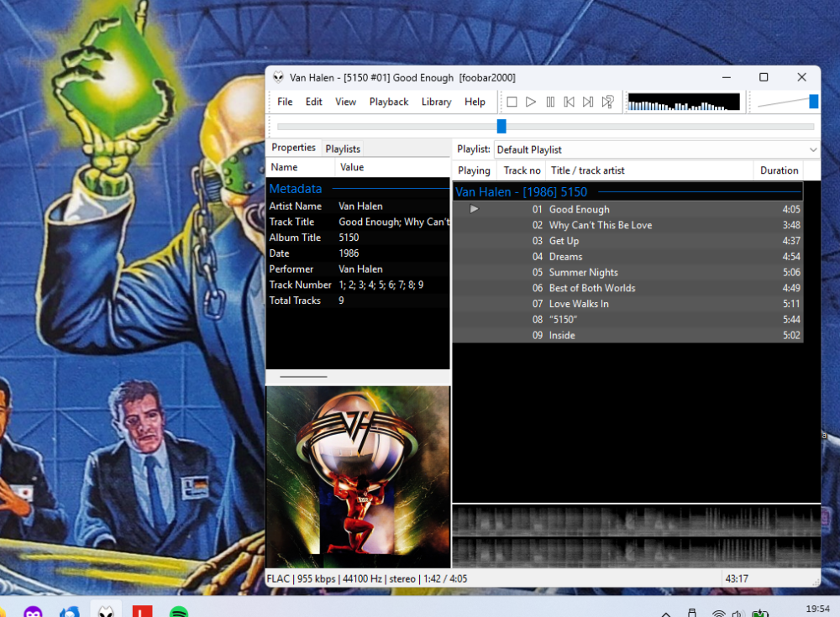Select track 07 Love Walks In

[627, 304]
